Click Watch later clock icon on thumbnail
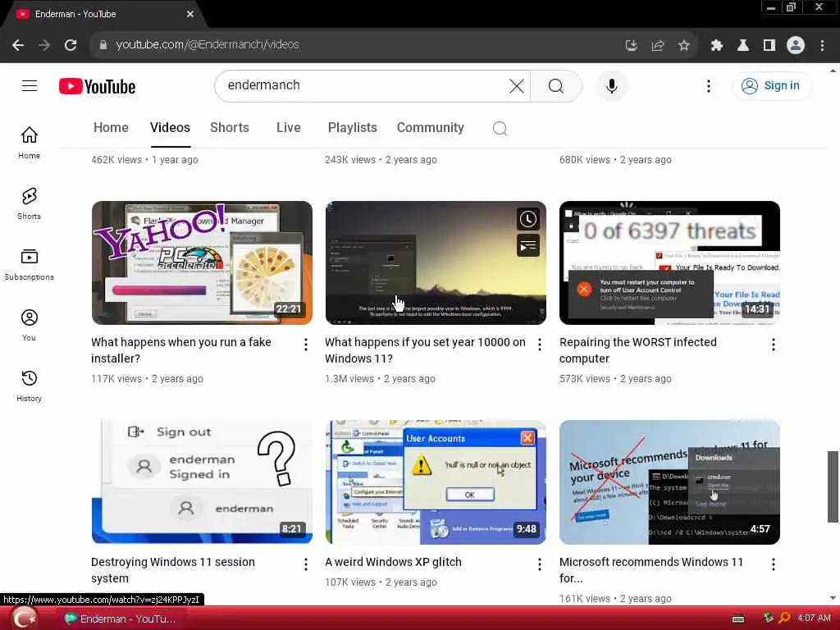Viewport: 840px width, 630px height. click(x=528, y=219)
